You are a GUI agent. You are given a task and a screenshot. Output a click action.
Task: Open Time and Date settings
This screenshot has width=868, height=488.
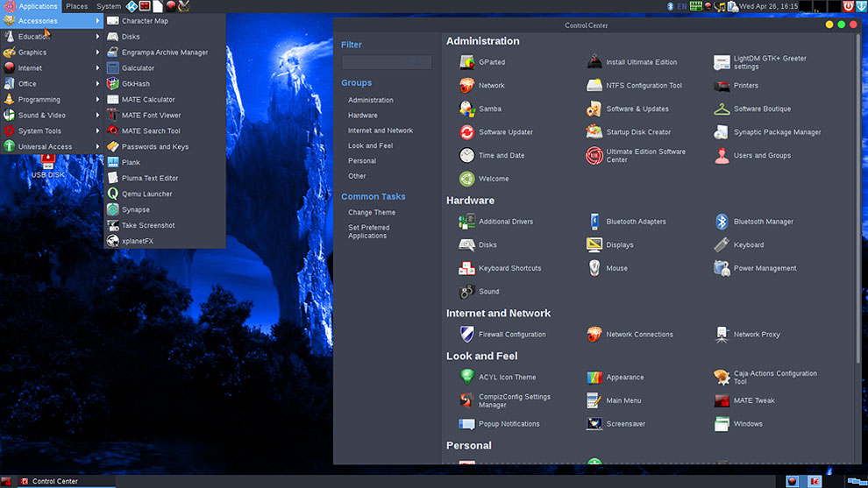(x=492, y=155)
